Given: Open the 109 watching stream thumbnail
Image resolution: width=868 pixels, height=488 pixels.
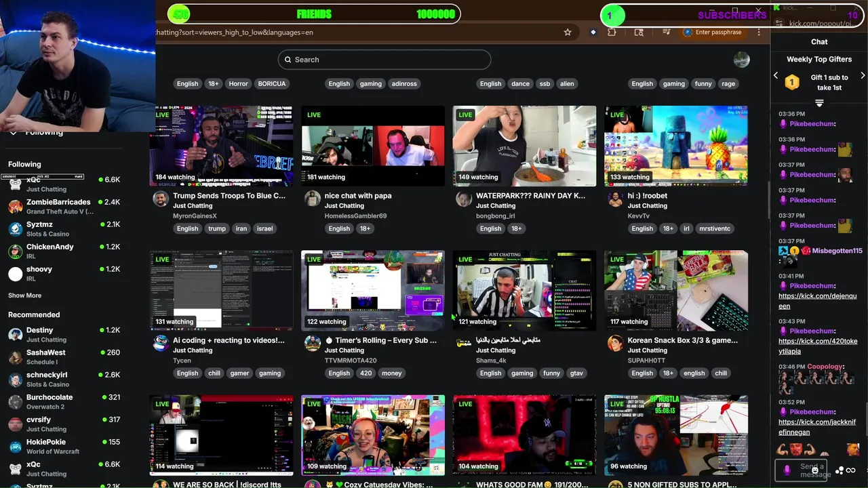Looking at the screenshot, I should click(373, 435).
